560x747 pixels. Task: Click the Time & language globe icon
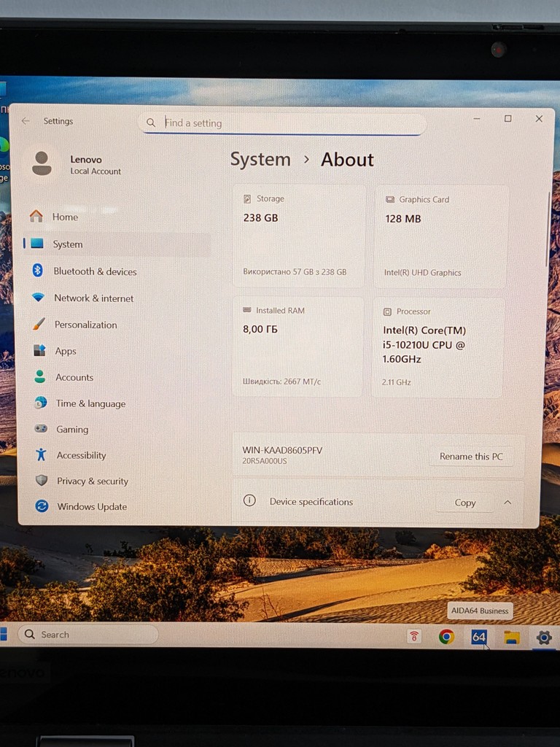[x=41, y=403]
